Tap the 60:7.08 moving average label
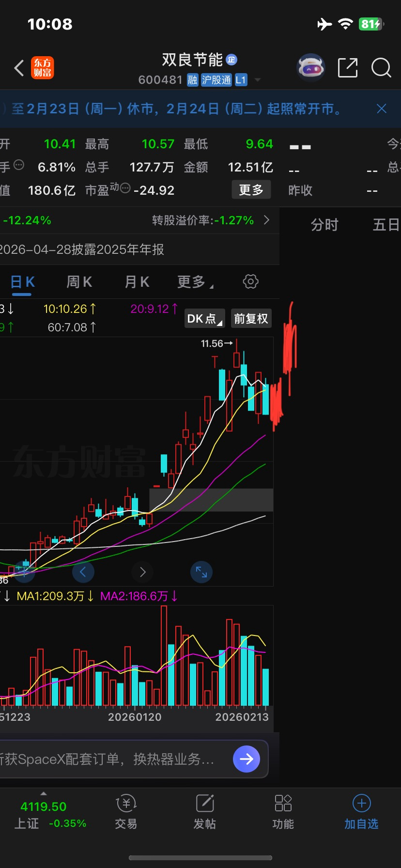 [x=72, y=327]
